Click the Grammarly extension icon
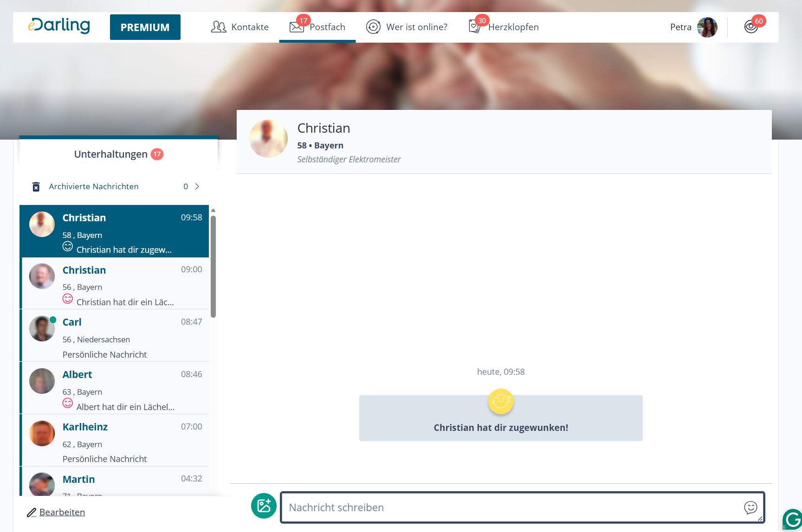The height and width of the screenshot is (532, 802). coord(792,519)
